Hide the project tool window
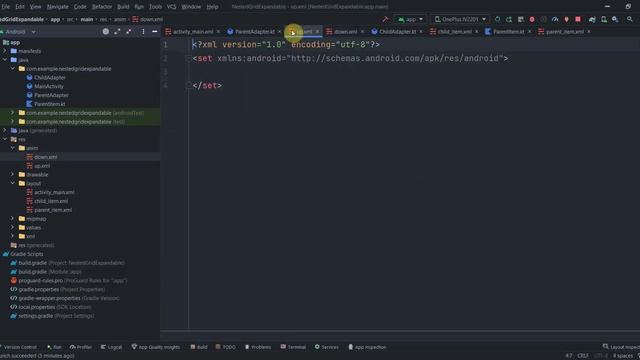Screen dimensions: 640x360 click(155, 31)
